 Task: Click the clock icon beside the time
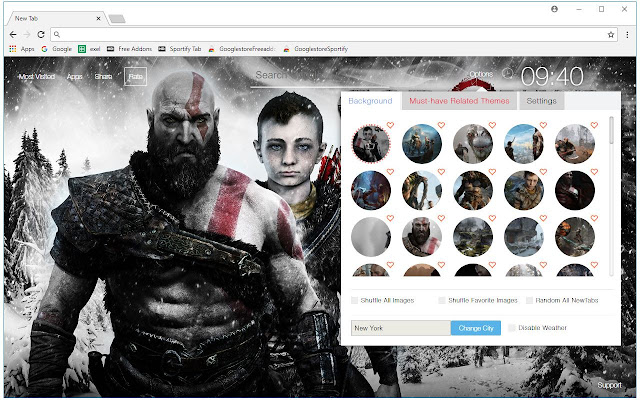click(507, 73)
